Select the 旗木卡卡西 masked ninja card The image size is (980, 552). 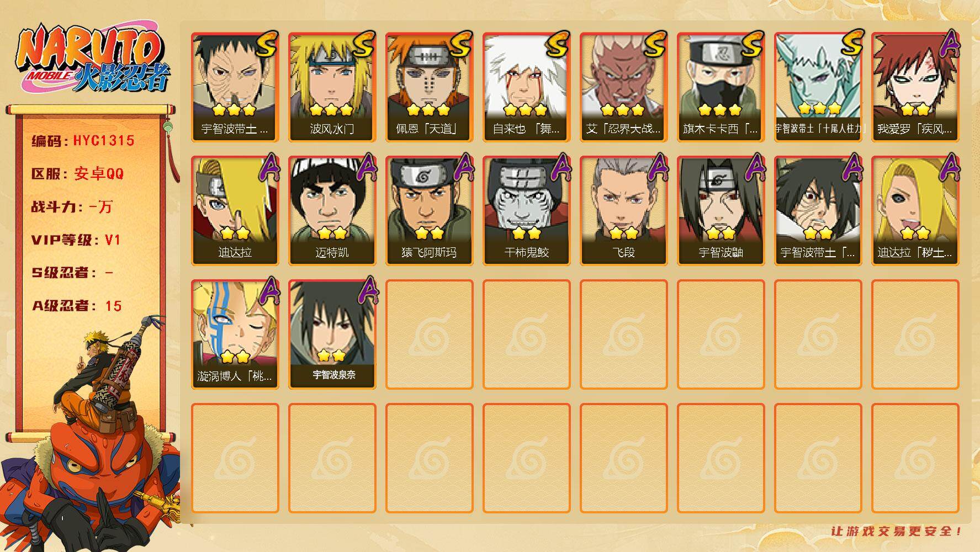[x=721, y=87]
